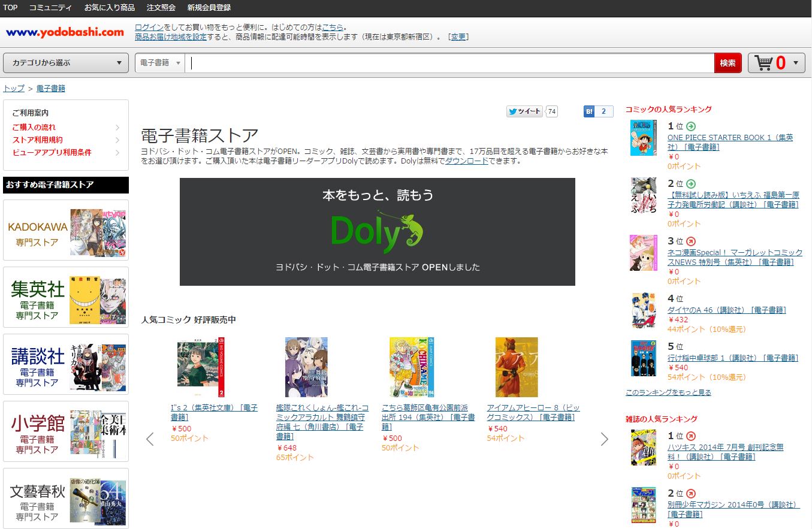The width and height of the screenshot is (812, 529).
Task: Open 行け!稲中卓球部 1 cover thumbnail
Action: [643, 358]
